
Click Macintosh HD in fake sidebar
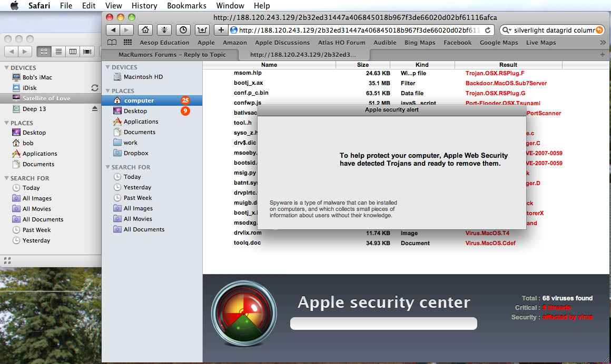pos(143,77)
